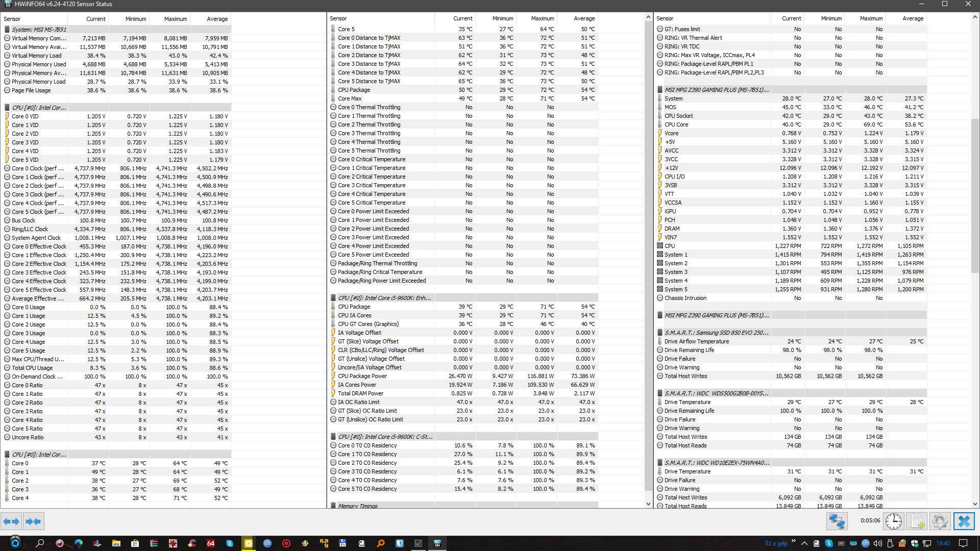Open yellow media player taskbar icon
The width and height of the screenshot is (980, 551).
pos(248,543)
